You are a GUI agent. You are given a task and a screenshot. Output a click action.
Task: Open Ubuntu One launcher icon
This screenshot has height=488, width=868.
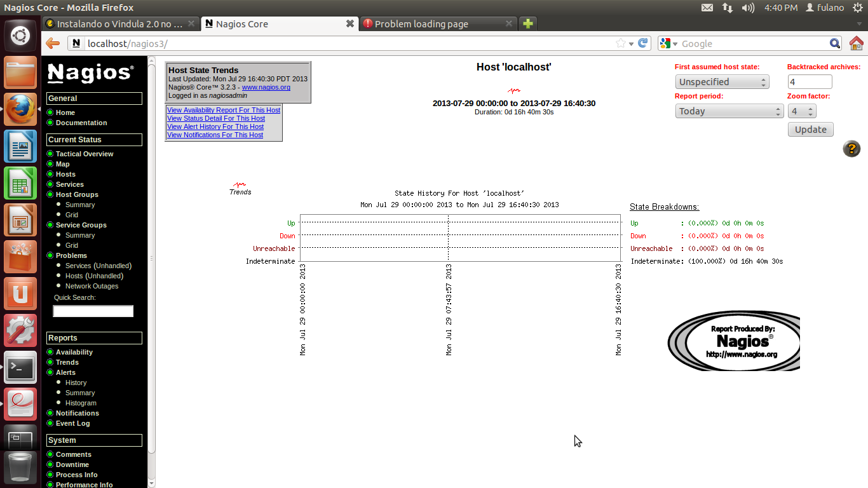[20, 294]
